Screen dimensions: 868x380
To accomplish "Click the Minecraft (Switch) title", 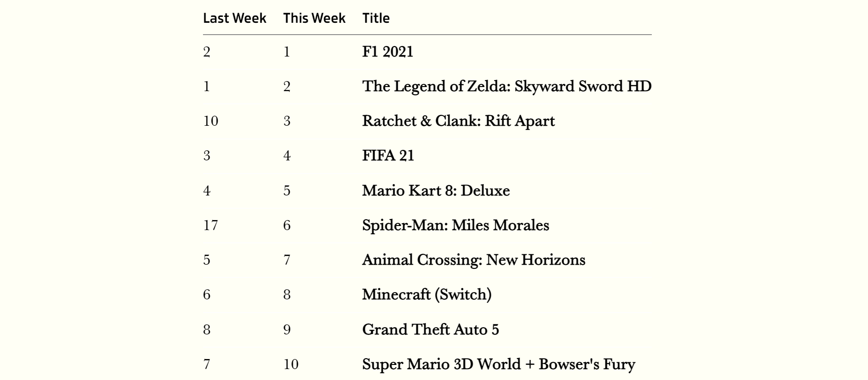I will 427,295.
